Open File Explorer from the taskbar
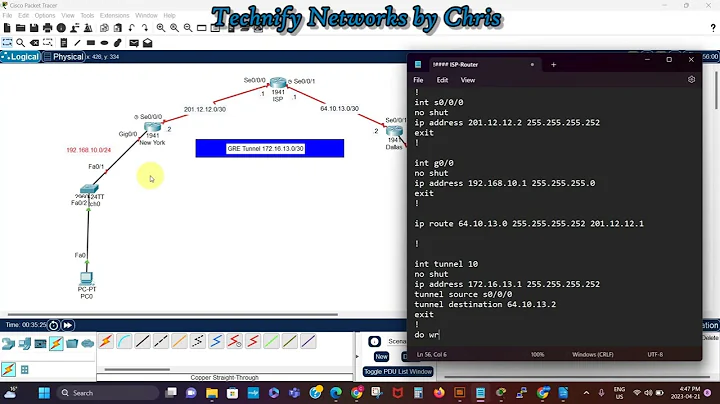 pyautogui.click(x=212, y=393)
